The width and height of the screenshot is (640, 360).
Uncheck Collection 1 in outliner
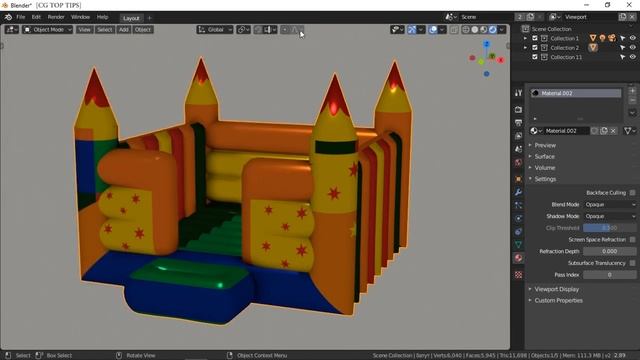click(535, 38)
